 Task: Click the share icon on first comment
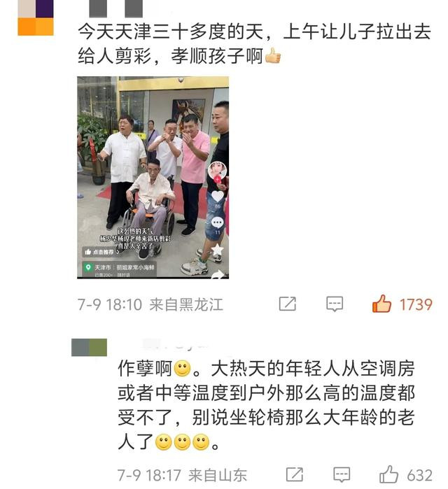[x=287, y=304]
